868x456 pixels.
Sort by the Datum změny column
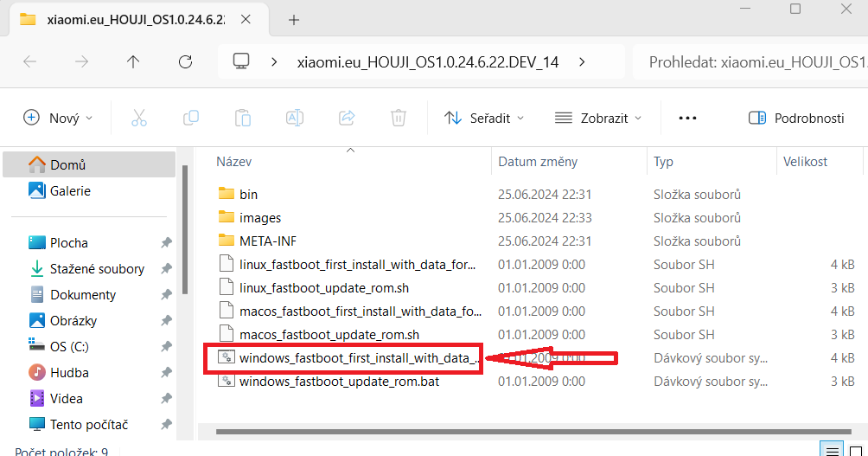(538, 162)
